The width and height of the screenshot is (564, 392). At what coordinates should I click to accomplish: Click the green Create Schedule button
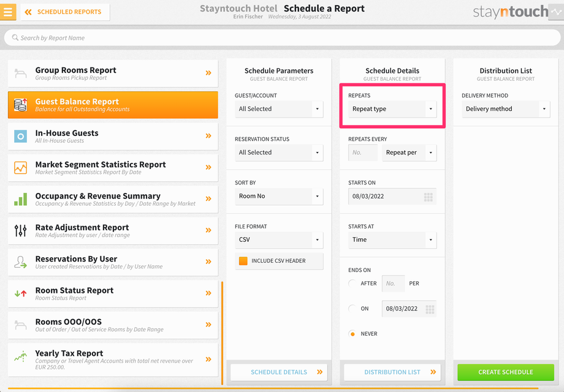(506, 372)
